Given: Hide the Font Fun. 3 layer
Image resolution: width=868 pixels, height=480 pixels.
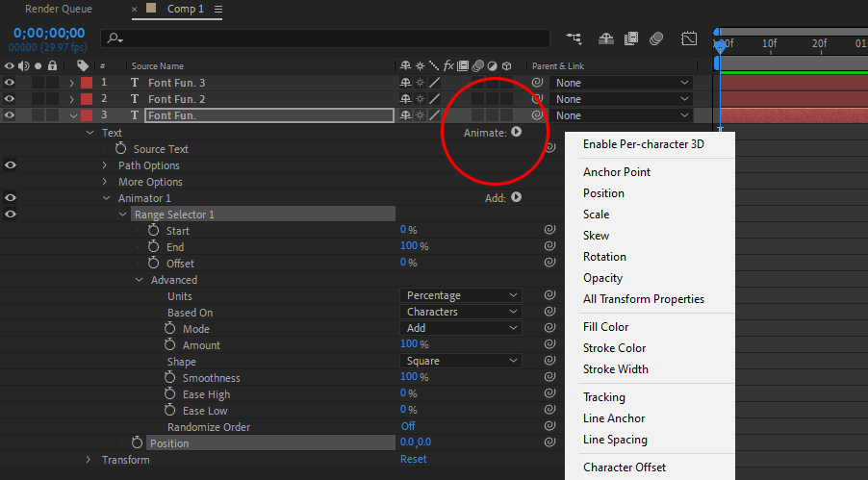Looking at the screenshot, I should click(x=10, y=83).
